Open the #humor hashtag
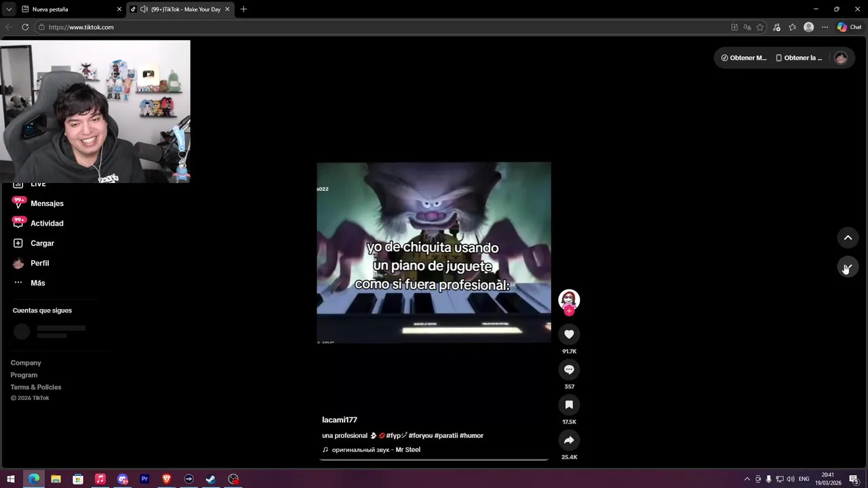 (471, 436)
